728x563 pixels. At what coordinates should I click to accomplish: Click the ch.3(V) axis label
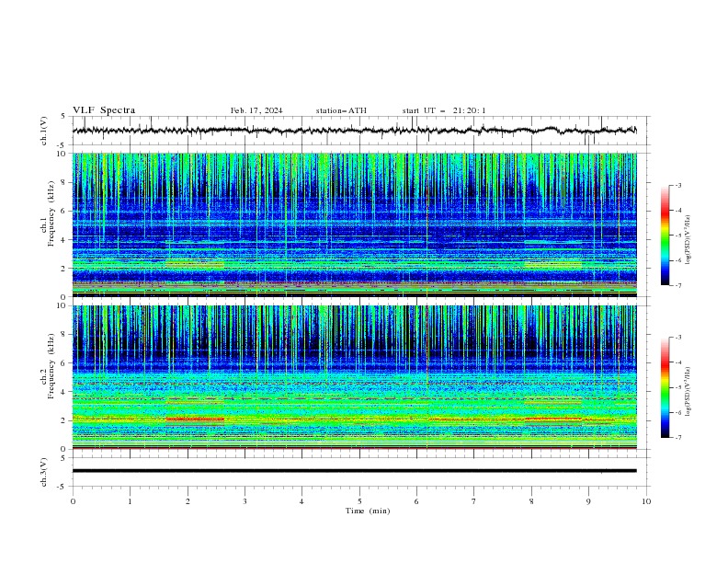click(44, 472)
